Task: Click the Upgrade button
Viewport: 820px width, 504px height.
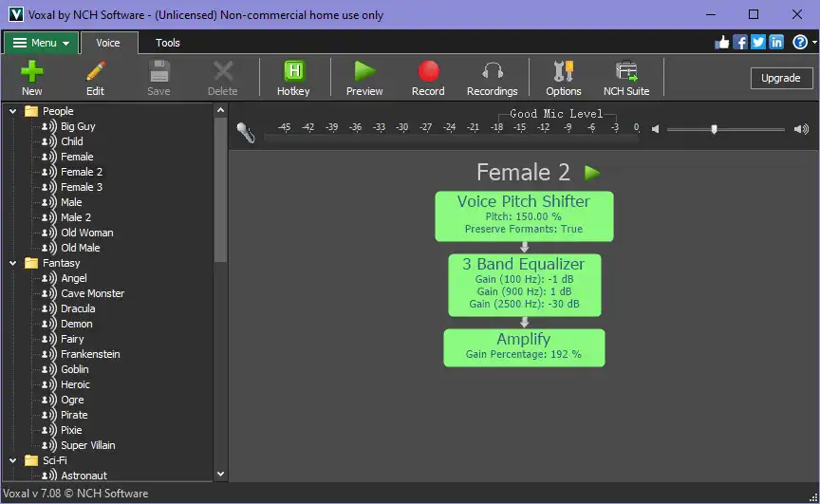Action: [x=781, y=78]
